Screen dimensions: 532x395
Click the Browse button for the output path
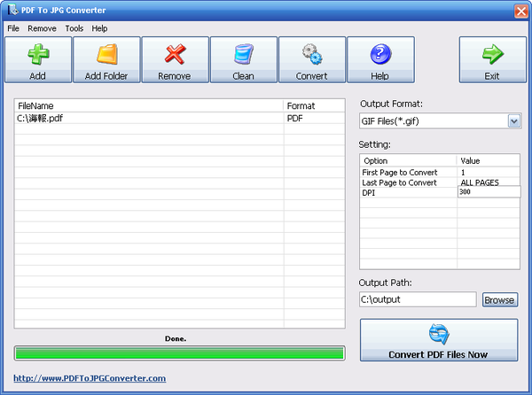coord(500,300)
